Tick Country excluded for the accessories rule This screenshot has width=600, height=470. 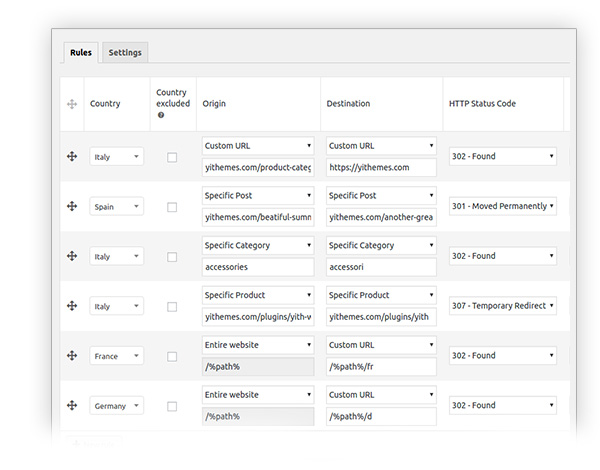pos(172,257)
